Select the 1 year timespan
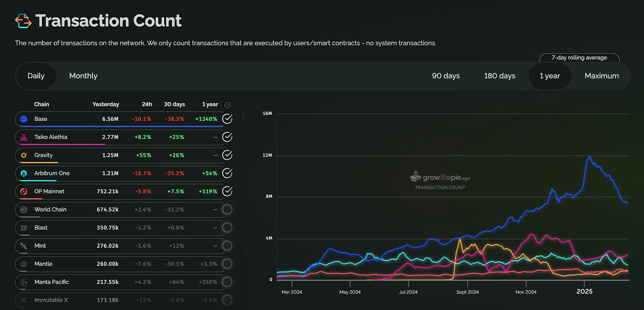Viewport: 644px width, 310px height. (550, 76)
